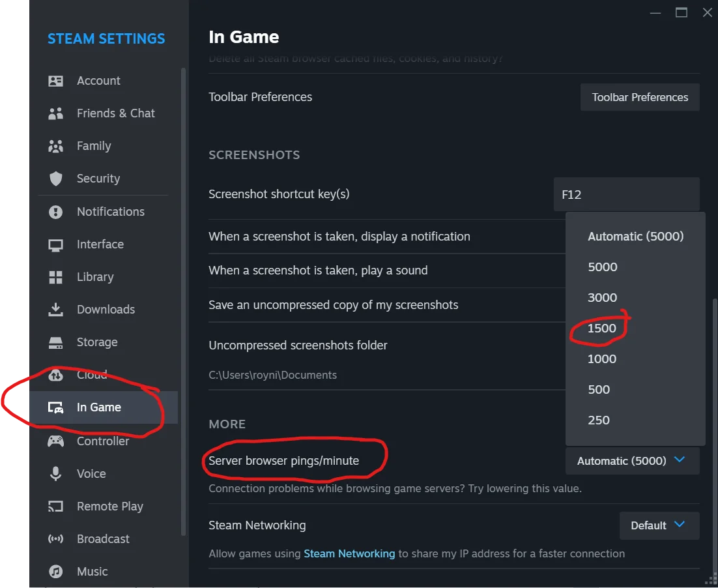
Task: Click the Broadcast signal icon
Action: click(x=56, y=539)
